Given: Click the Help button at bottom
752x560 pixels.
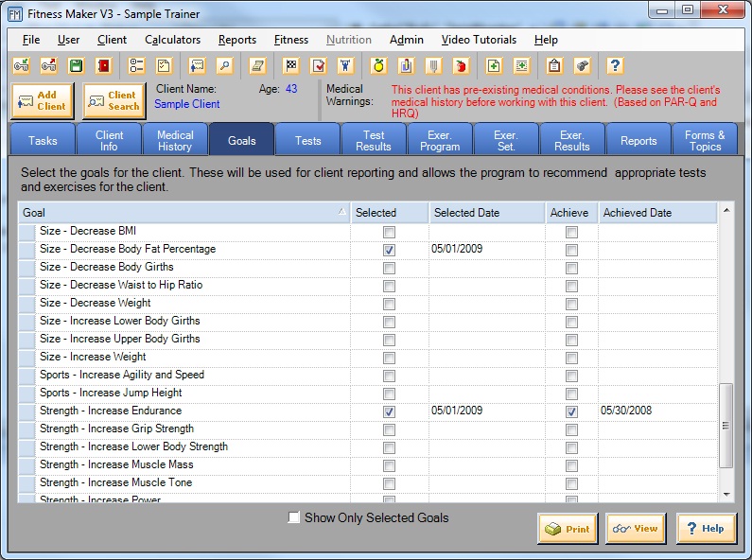Looking at the screenshot, I should pyautogui.click(x=706, y=529).
